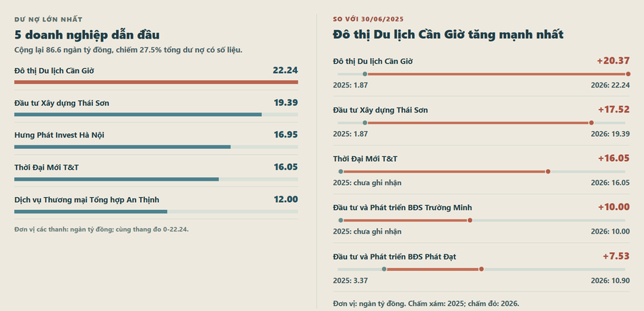Click the gray 2025 dot for Cần Giờ
Viewport: 644px width, 311px height.
tap(365, 74)
